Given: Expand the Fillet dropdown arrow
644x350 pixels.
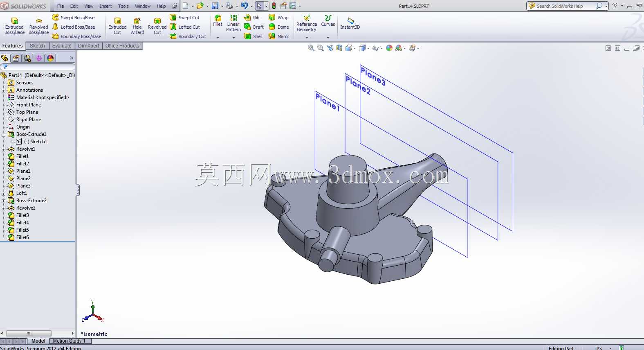Looking at the screenshot, I should click(218, 38).
